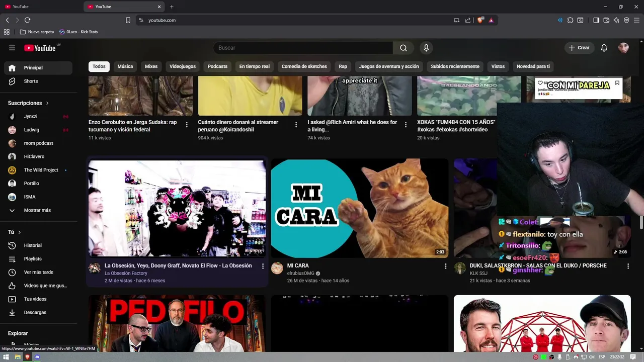Select Juegos de aventura y acción chip
Viewport: 644px width, 362px height.
pos(389,66)
